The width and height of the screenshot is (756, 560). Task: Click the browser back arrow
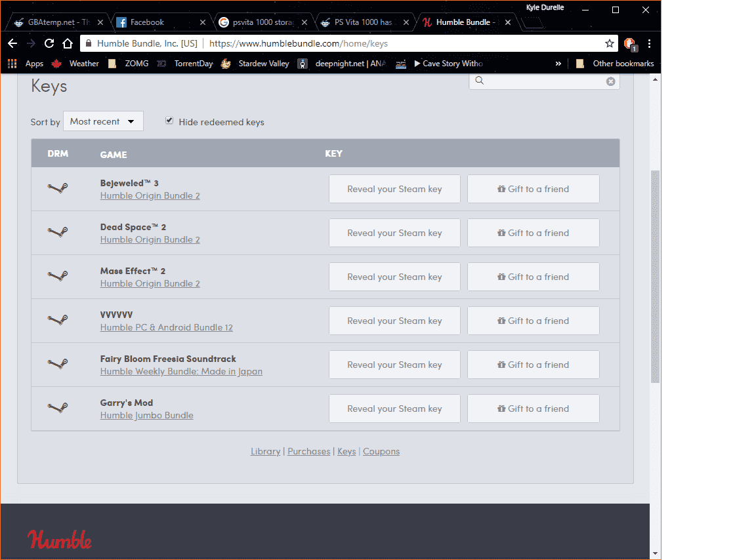[12, 43]
